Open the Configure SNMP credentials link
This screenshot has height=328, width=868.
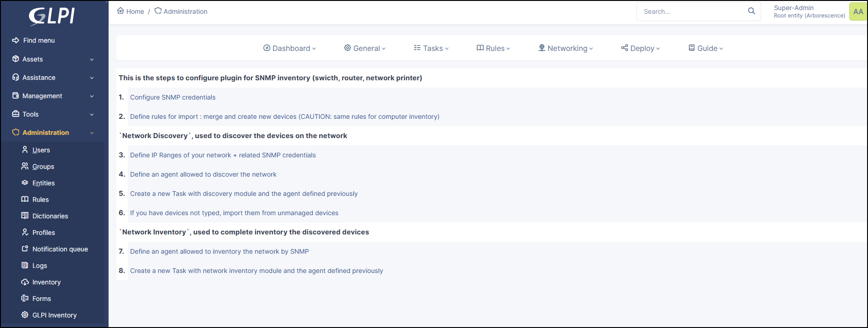coord(173,97)
